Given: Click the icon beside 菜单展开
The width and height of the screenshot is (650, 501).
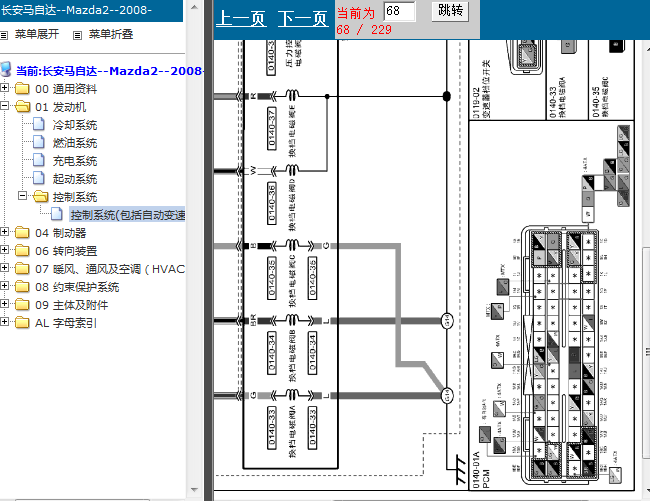Looking at the screenshot, I should tap(4, 35).
